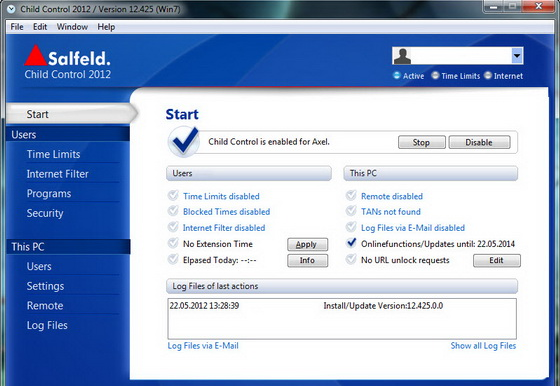Minimize the Child Control window

(x=494, y=6)
